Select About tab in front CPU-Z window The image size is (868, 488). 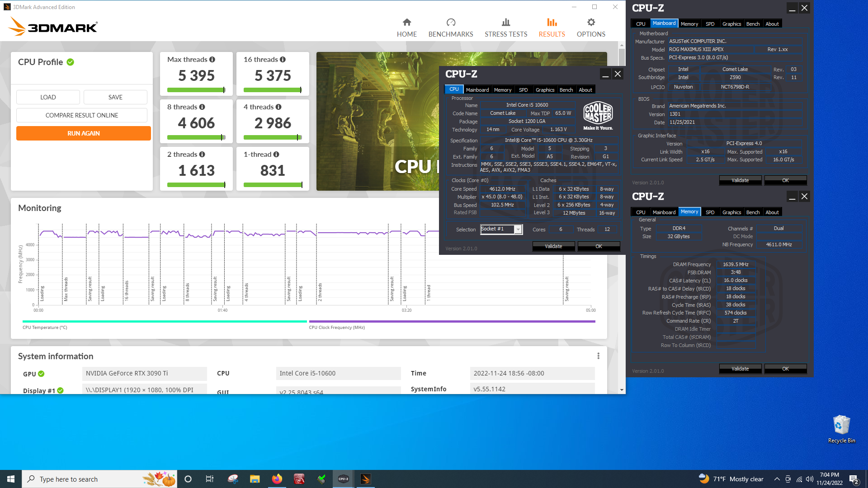pos(585,90)
